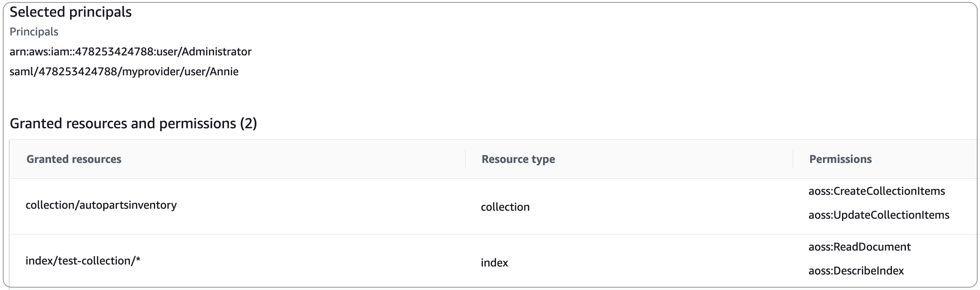Image resolution: width=980 pixels, height=290 pixels.
Task: Click the Granted resources and permissions heading
Action: (123, 123)
